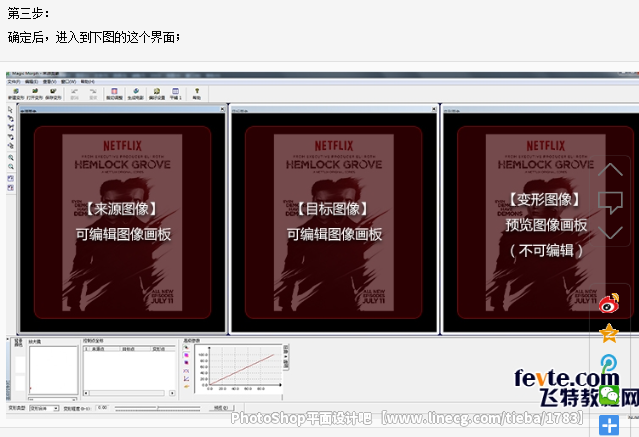This screenshot has width=639, height=437.
Task: Open the 编辑(E) menu
Action: click(x=31, y=82)
